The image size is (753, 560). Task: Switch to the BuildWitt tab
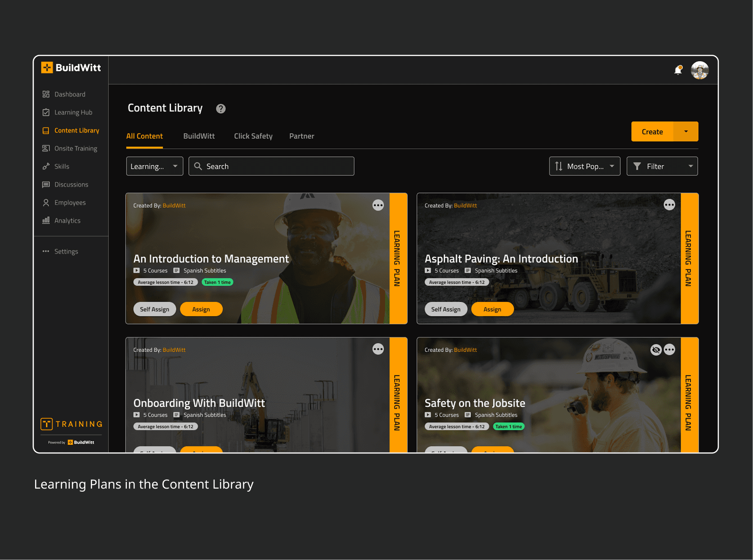199,136
